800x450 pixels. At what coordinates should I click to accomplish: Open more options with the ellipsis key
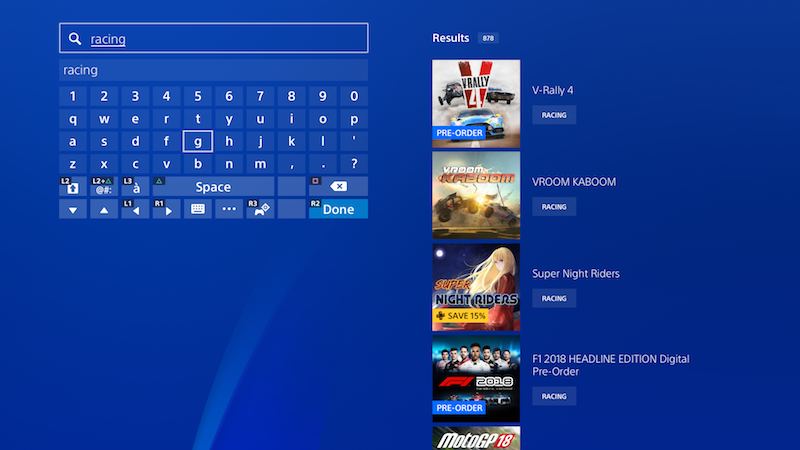(x=229, y=209)
